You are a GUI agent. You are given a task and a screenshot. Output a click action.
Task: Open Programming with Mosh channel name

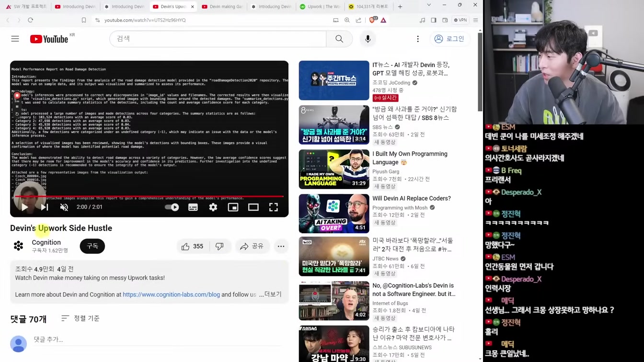point(400,208)
